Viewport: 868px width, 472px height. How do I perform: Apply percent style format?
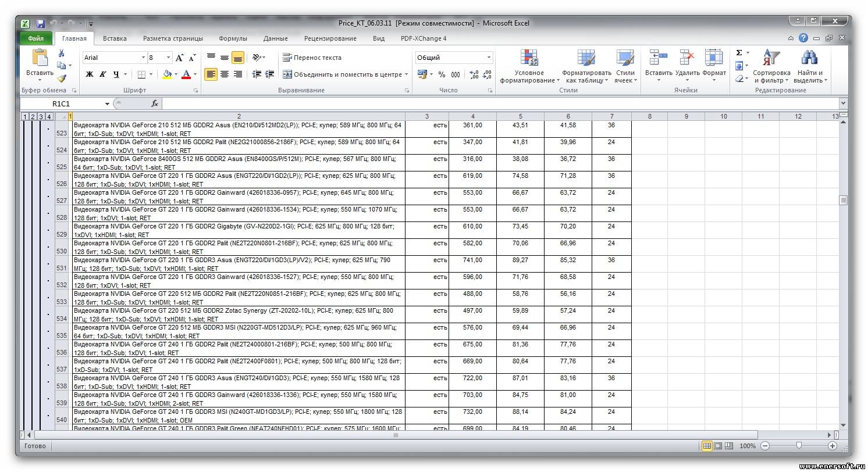coord(442,74)
